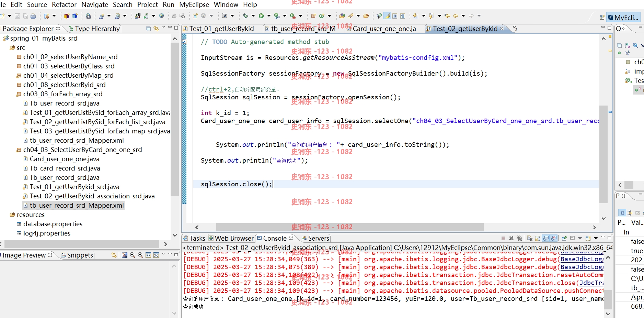The width and height of the screenshot is (644, 318).
Task: Switch to the Type Hierarchy tab
Action: pyautogui.click(x=94, y=29)
